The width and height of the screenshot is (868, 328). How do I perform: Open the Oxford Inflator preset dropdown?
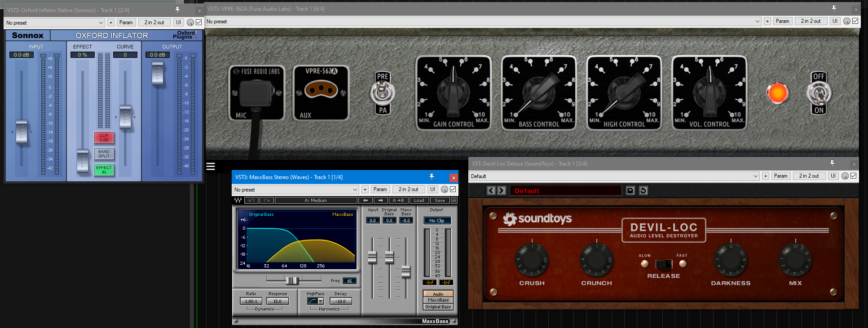55,22
